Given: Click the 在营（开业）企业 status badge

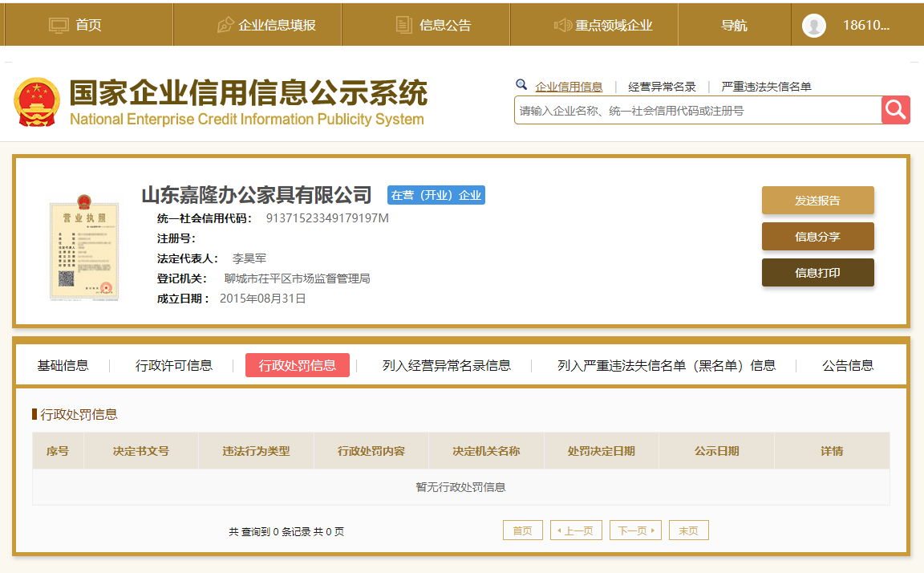Looking at the screenshot, I should tap(436, 195).
